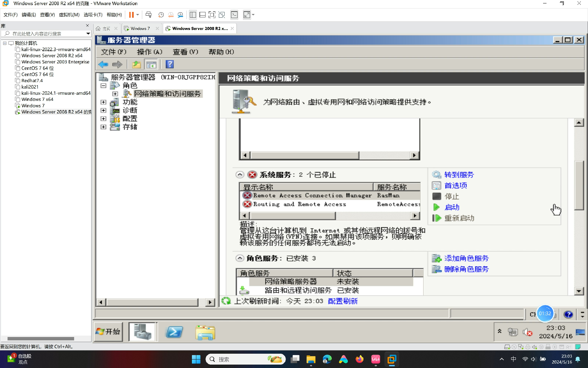This screenshot has width=588, height=368.
Task: Toggle the tab thumbnail bar display
Action: coord(202,15)
